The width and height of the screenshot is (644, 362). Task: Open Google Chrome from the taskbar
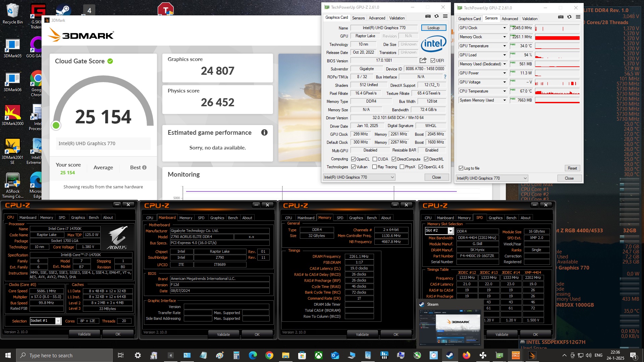[269, 355]
